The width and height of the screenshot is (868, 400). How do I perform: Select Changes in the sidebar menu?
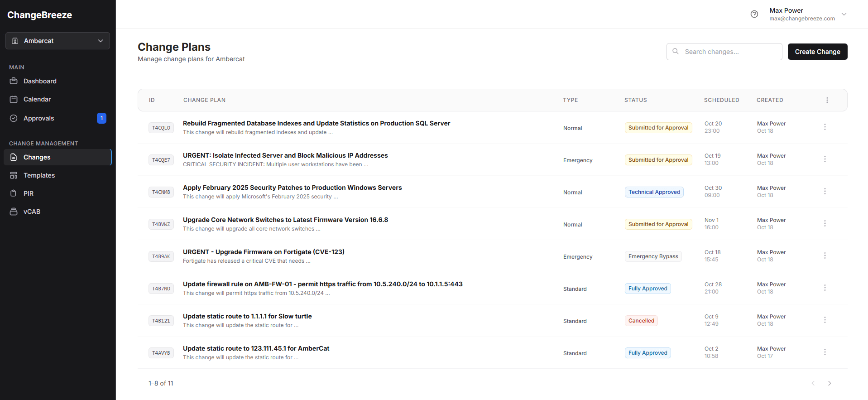[x=37, y=157]
